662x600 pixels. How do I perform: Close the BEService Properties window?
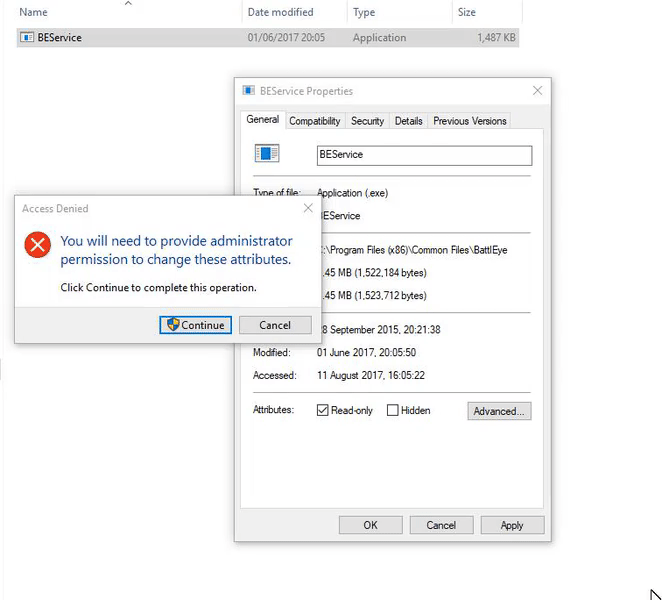click(537, 90)
